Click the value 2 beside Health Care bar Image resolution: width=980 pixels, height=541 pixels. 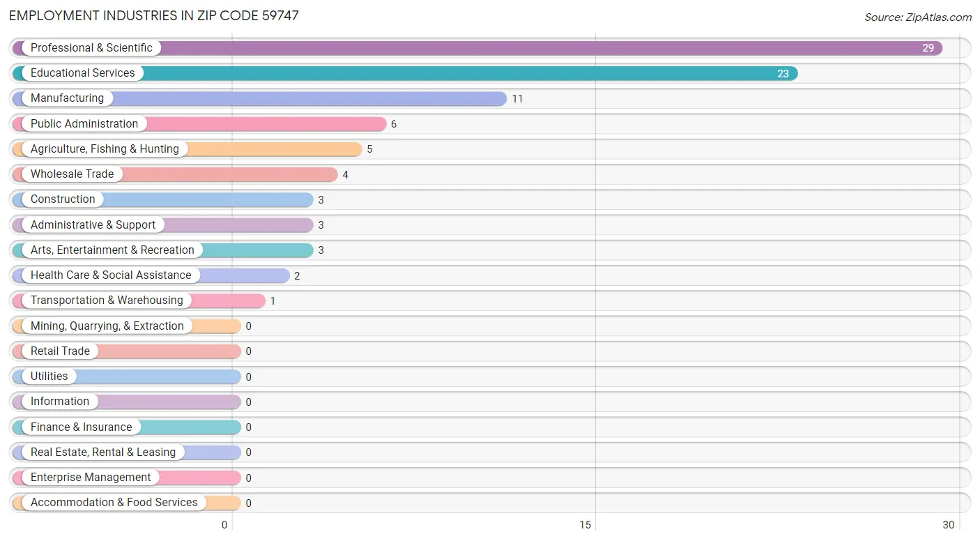297,276
